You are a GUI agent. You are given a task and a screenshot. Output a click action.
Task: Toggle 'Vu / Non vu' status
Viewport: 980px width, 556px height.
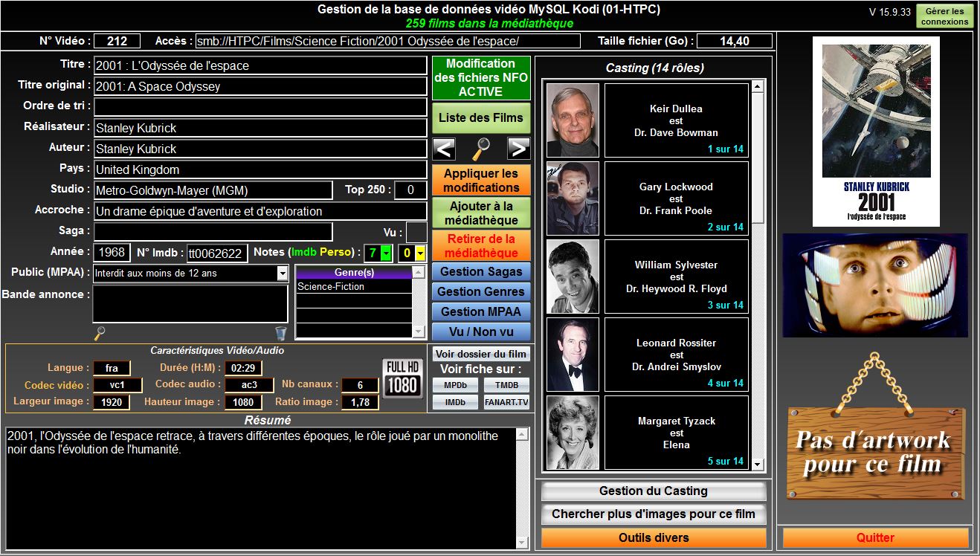(481, 332)
